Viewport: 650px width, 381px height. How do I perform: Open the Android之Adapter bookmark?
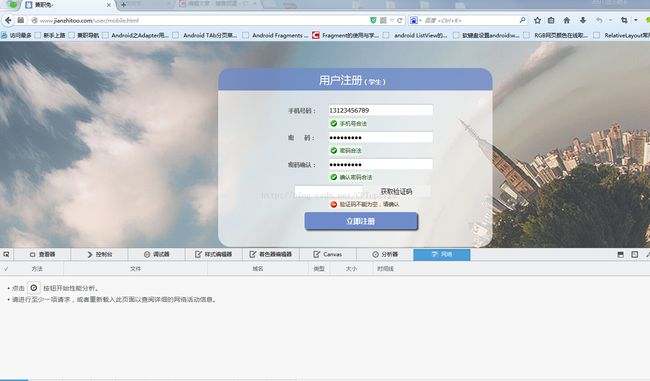point(136,35)
